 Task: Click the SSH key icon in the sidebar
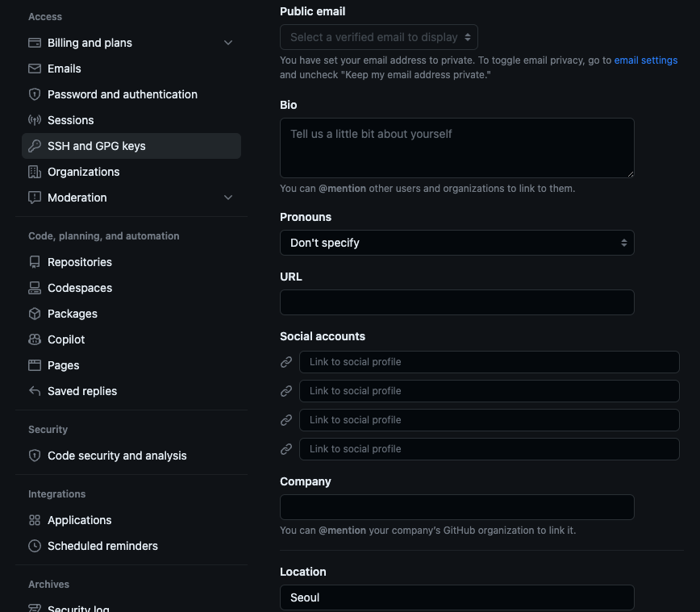tap(35, 146)
